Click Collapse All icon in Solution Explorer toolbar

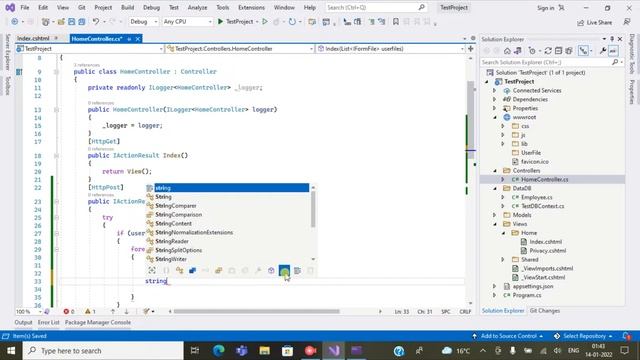558,51
